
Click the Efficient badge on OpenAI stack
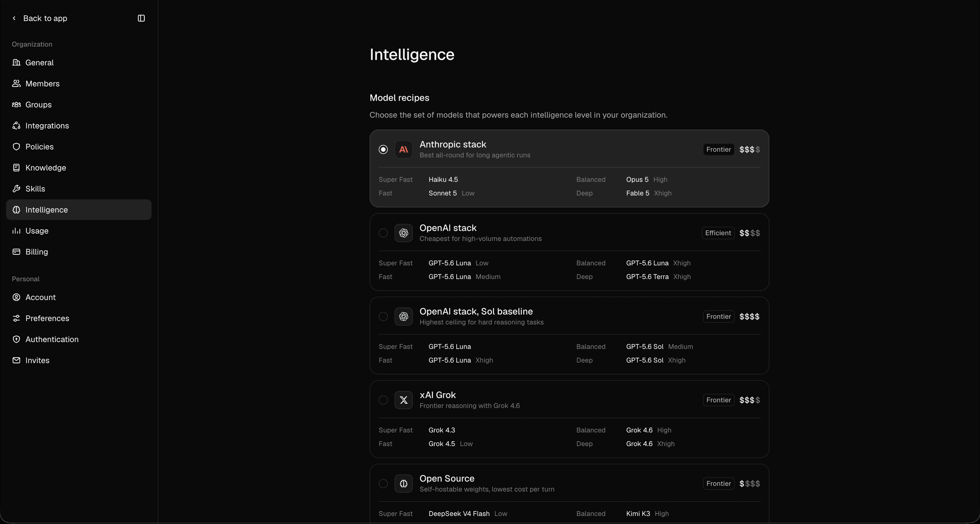[718, 233]
